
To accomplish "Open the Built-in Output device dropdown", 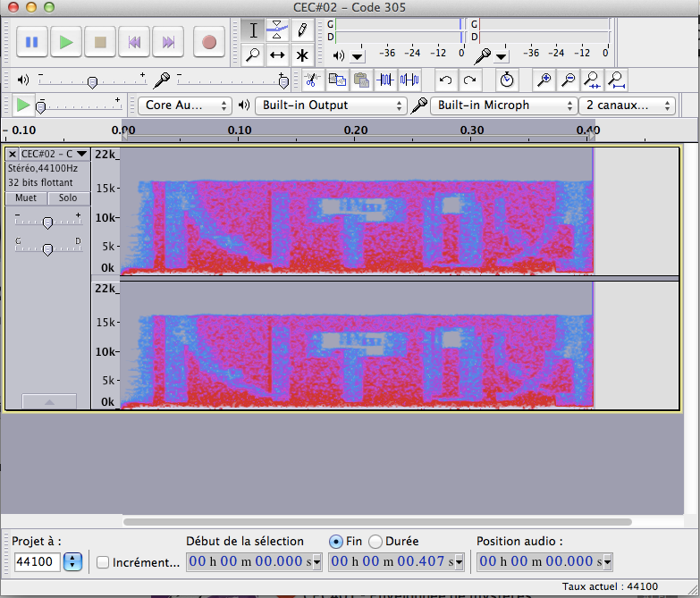I will (x=331, y=105).
